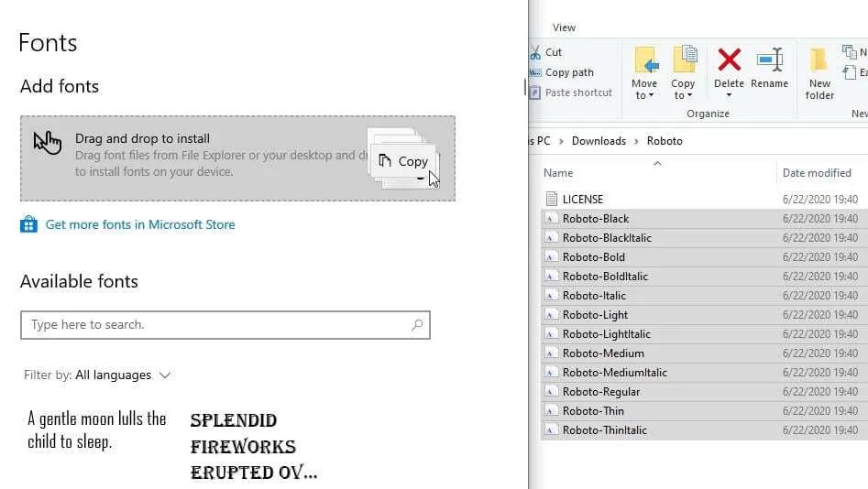Click the Copy to icon in ribbon
The width and height of the screenshot is (868, 489).
tap(684, 59)
